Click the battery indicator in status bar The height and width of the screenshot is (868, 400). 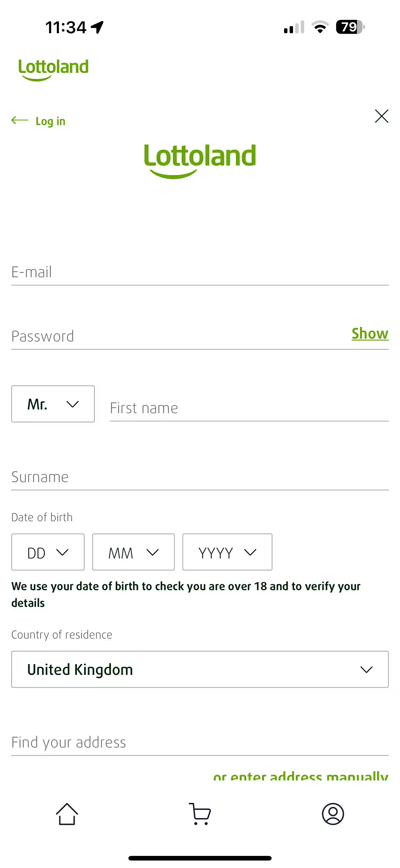(349, 27)
